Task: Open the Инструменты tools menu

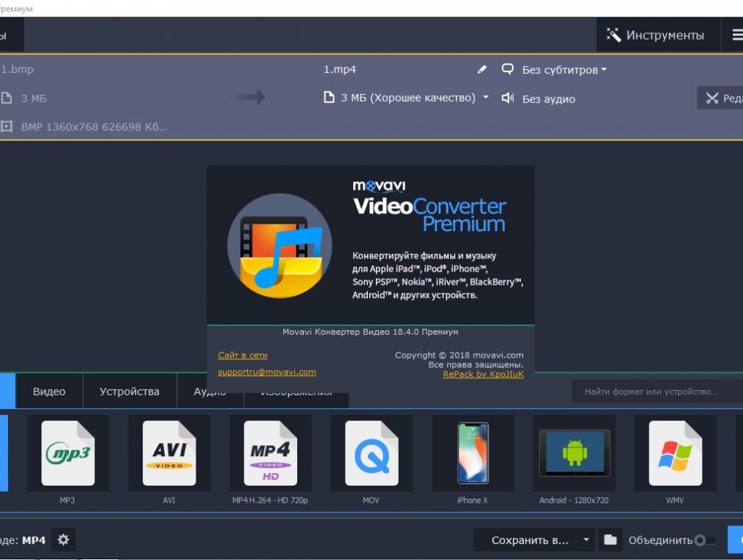Action: coord(658,35)
